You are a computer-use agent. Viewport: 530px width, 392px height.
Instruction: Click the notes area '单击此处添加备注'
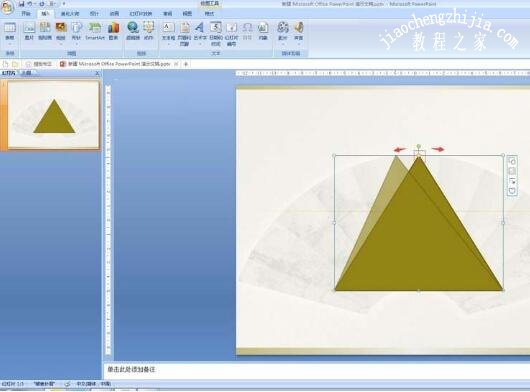[131, 370]
